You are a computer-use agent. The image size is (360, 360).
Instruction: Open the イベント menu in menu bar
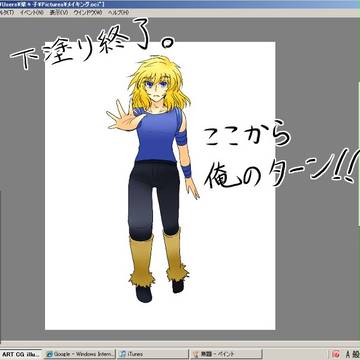point(32,13)
